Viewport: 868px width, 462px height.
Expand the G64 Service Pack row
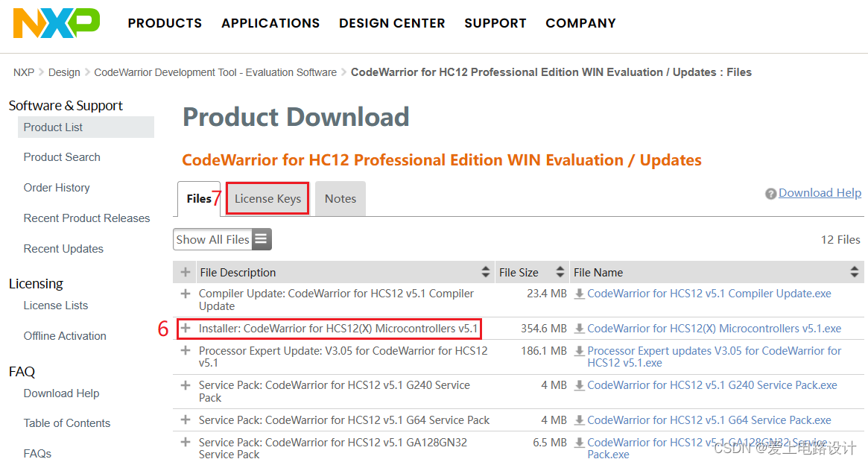(x=186, y=420)
